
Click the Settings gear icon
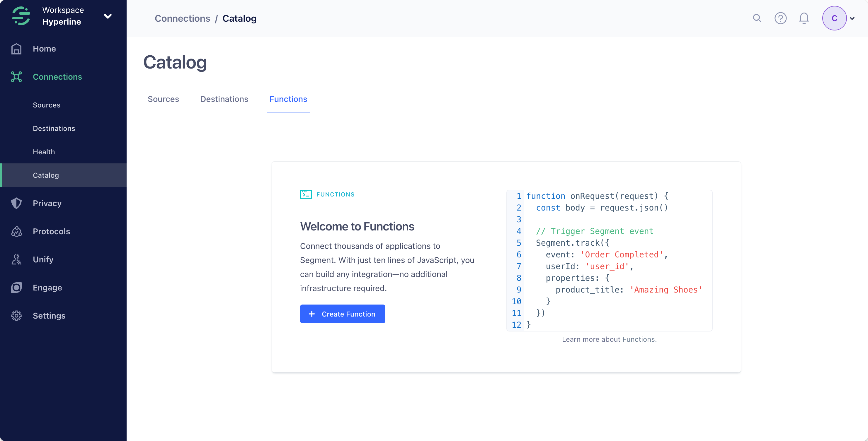point(16,316)
